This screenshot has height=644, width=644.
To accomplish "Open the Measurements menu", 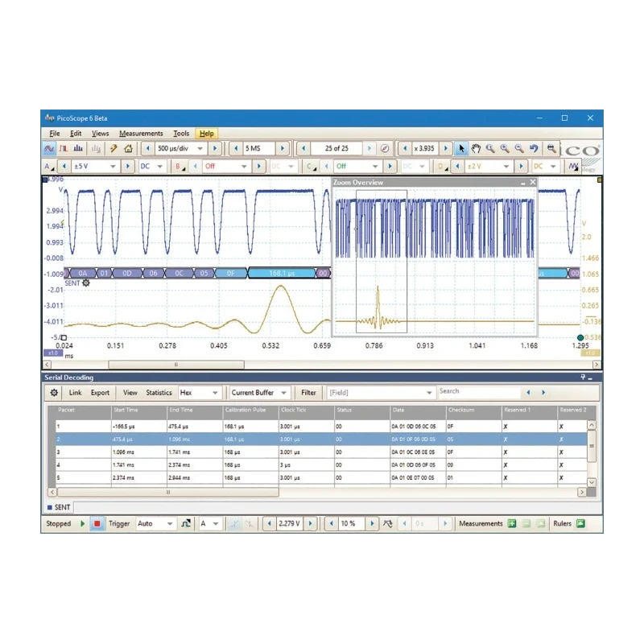I will [141, 134].
